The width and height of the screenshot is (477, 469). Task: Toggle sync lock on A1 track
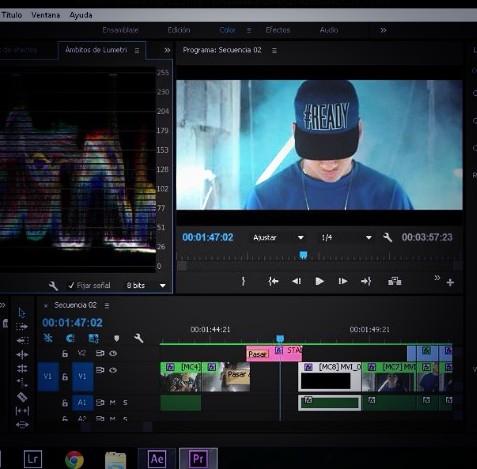100,403
